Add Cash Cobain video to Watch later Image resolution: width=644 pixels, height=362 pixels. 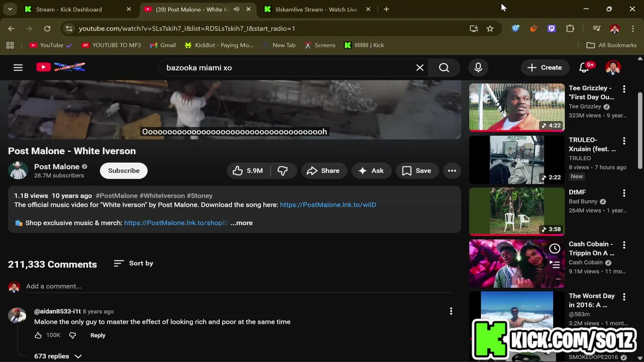point(554,248)
